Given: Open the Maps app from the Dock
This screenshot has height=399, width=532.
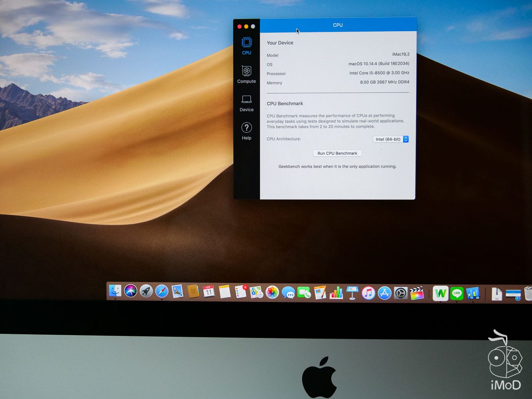Looking at the screenshot, I should coord(256,293).
